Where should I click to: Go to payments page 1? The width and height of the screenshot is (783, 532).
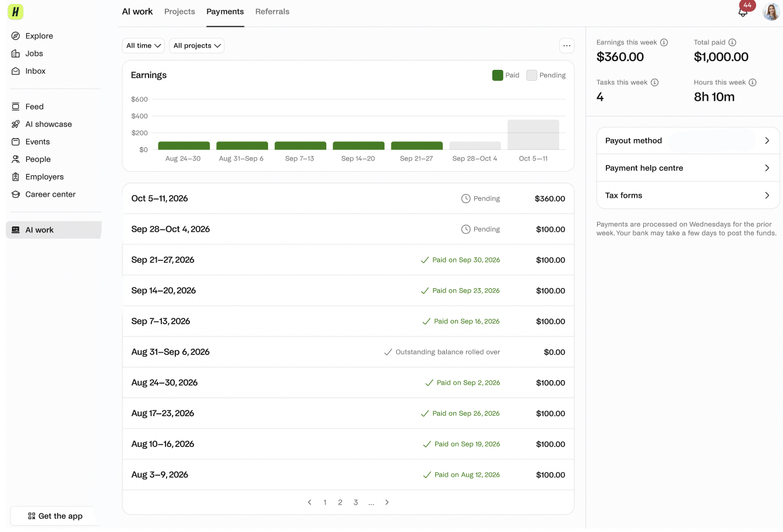pyautogui.click(x=325, y=502)
